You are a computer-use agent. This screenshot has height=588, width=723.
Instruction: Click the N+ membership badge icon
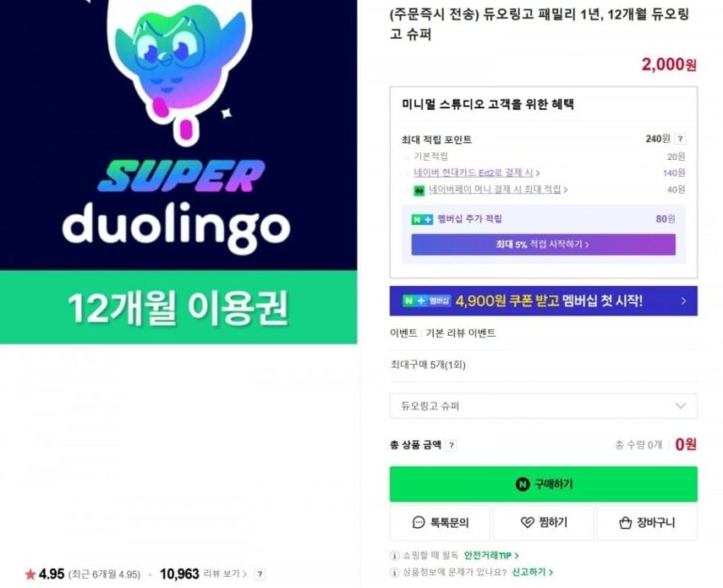[422, 219]
